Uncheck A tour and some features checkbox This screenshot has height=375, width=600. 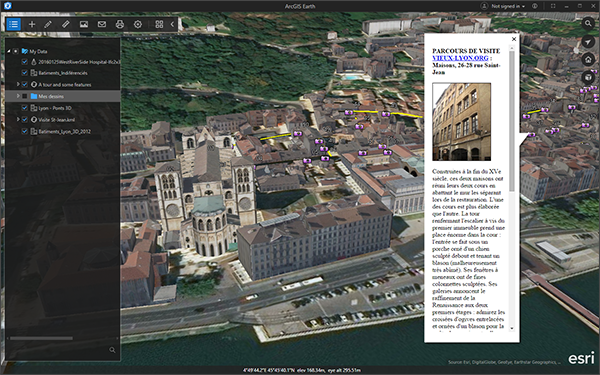(x=25, y=85)
